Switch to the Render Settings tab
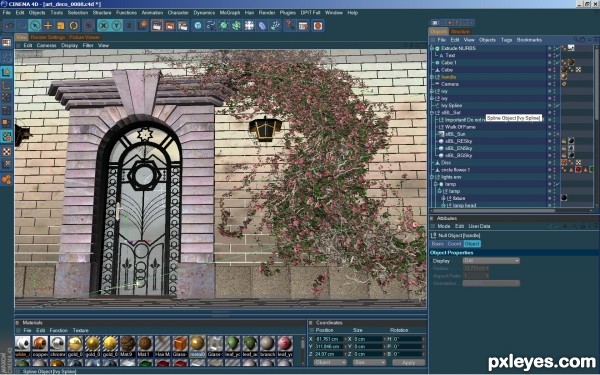The width and height of the screenshot is (600, 375). [48, 38]
